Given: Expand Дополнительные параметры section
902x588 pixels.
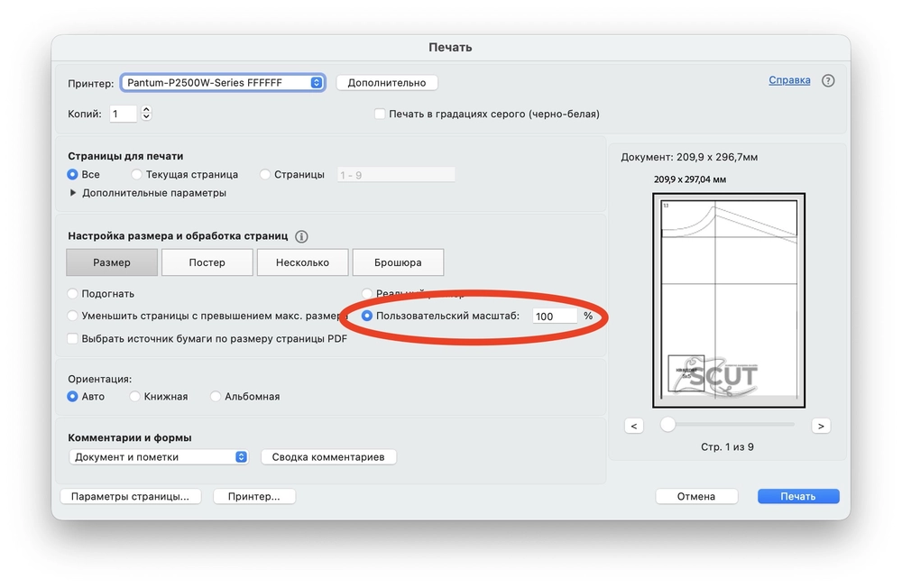Looking at the screenshot, I should 73,193.
